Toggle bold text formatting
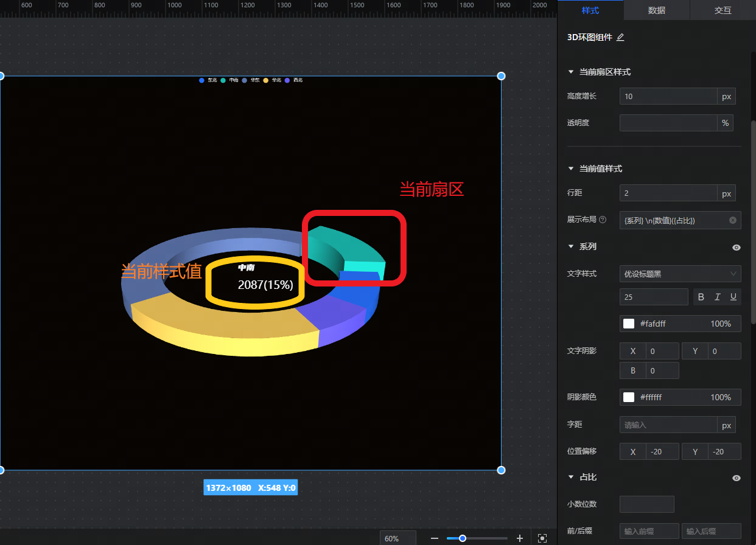The width and height of the screenshot is (756, 545). 701,297
